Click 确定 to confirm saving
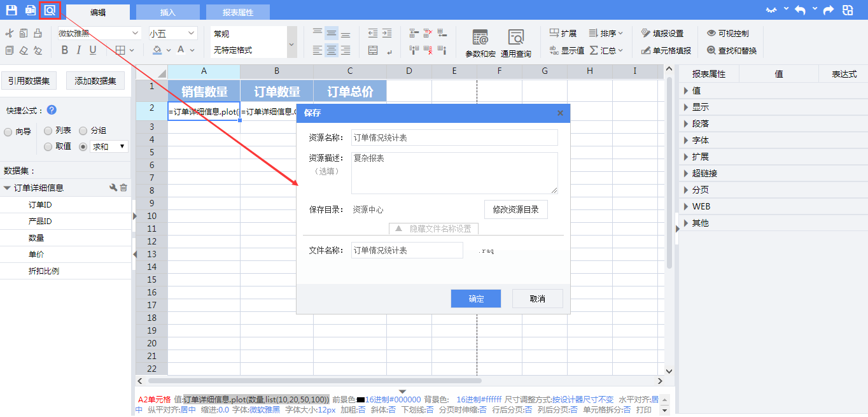 click(x=475, y=299)
